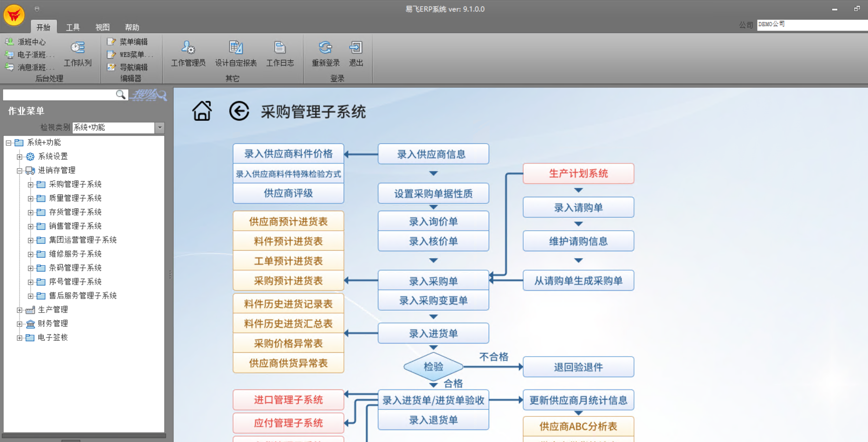Select 存货管理子系统 in the tree
The image size is (868, 442).
tap(75, 212)
